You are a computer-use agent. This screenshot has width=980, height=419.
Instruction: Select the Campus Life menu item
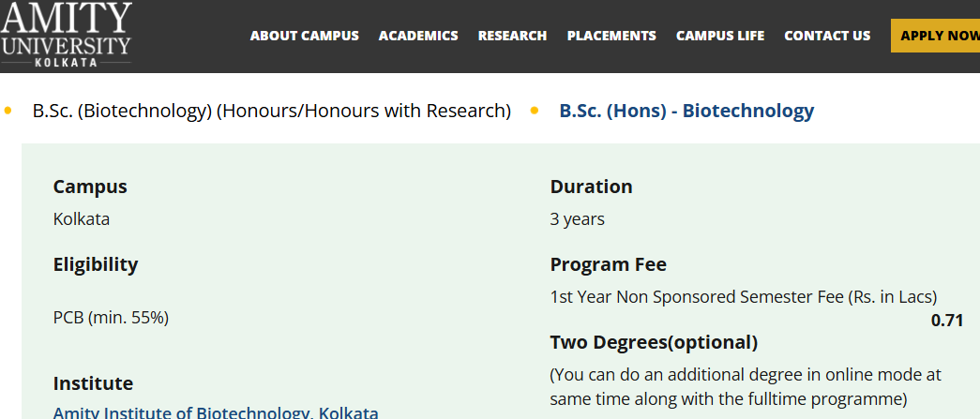click(x=720, y=36)
